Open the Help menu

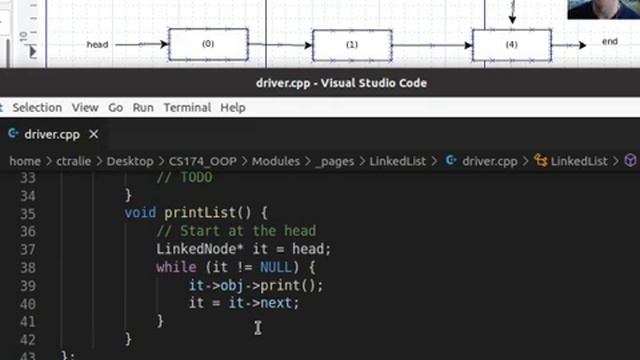(233, 107)
